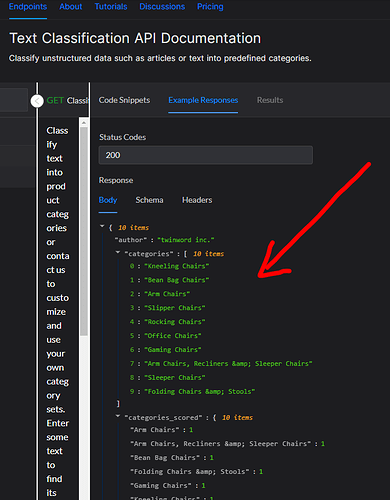Open the Results tab
This screenshot has width=390, height=500.
tap(270, 100)
